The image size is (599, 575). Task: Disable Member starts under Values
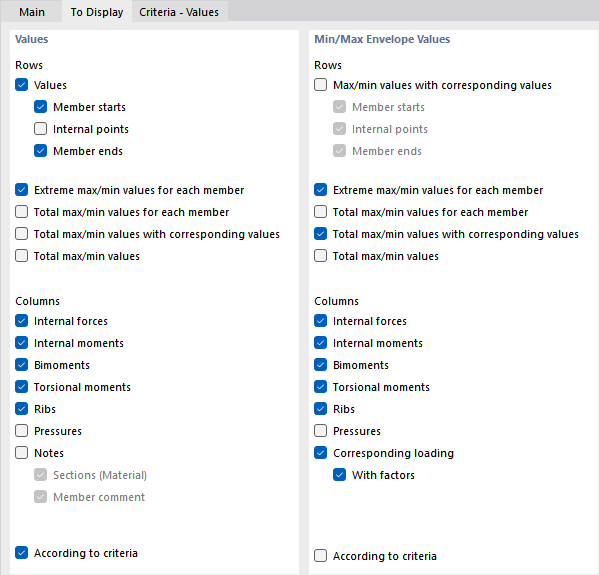coord(40,107)
